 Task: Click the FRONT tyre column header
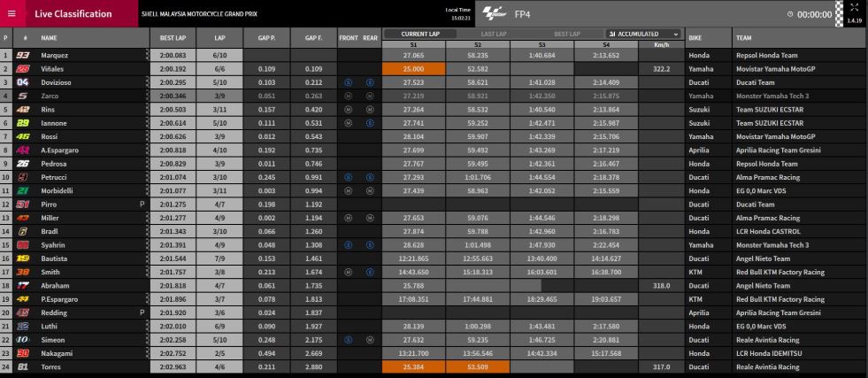349,38
